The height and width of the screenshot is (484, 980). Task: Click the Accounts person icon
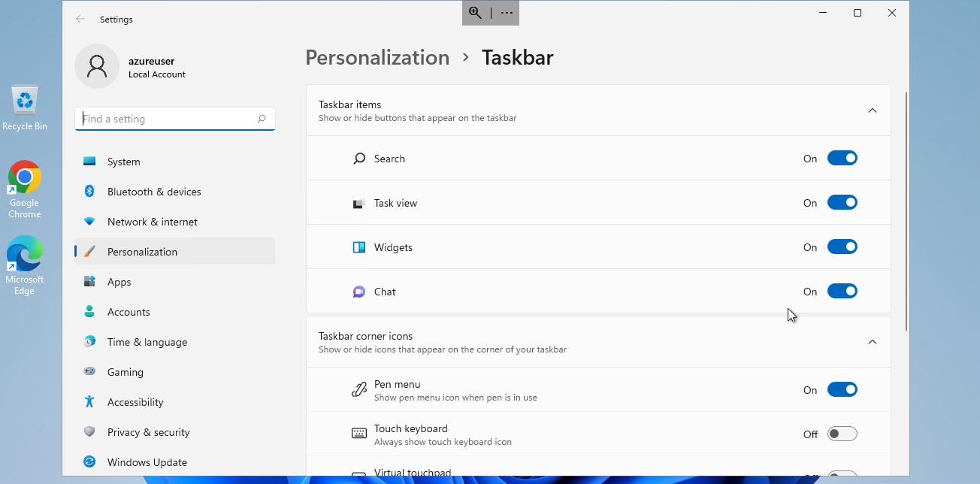89,312
